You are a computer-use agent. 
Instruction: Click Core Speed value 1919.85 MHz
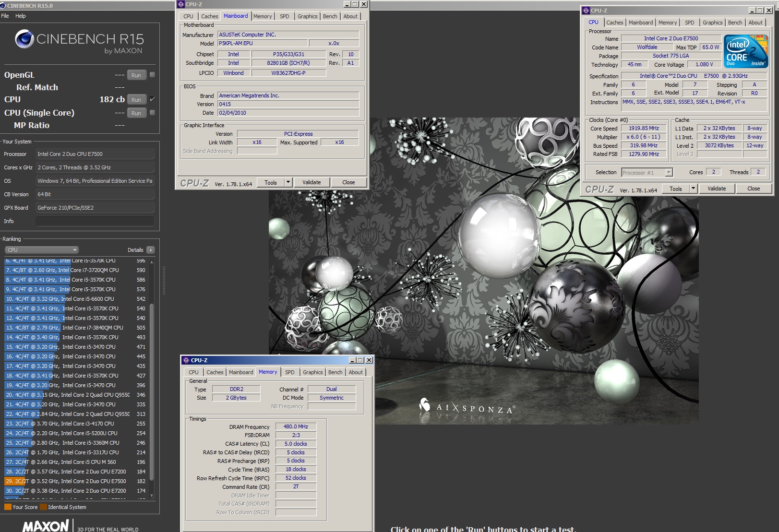coord(644,128)
